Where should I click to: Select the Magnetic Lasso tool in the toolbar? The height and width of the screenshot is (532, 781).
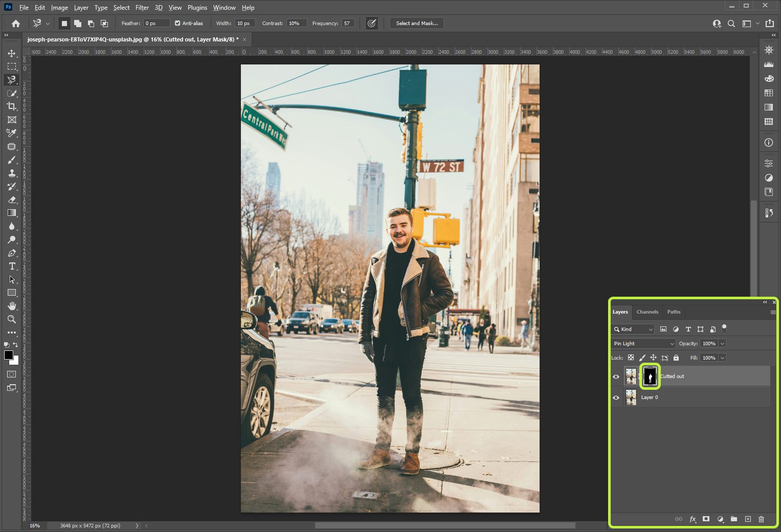tap(12, 80)
